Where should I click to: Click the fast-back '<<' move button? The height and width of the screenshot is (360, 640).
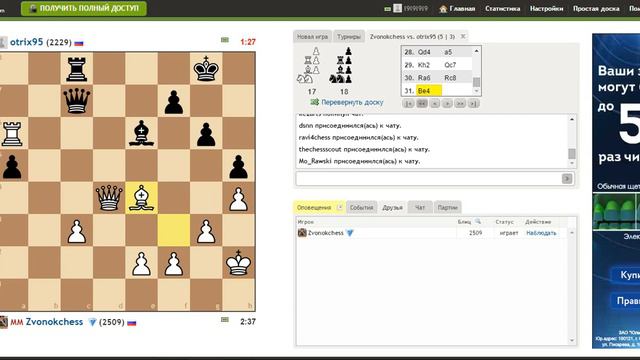click(422, 104)
